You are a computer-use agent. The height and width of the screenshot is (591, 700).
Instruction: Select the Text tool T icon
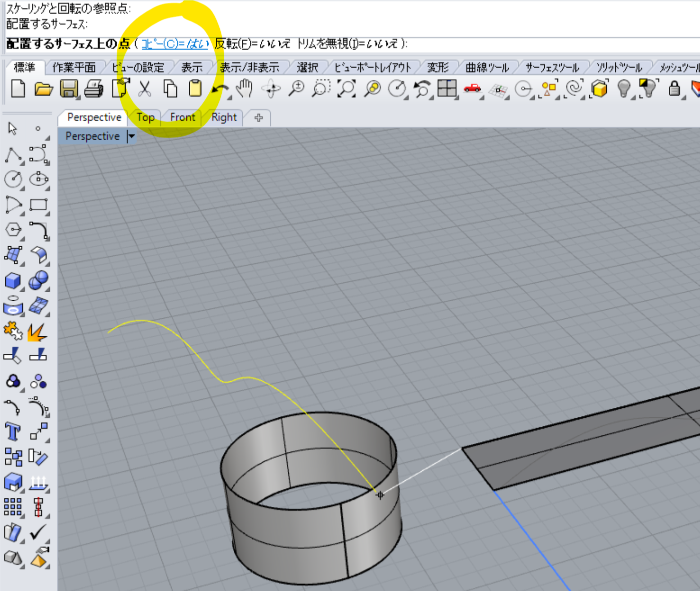pyautogui.click(x=13, y=431)
